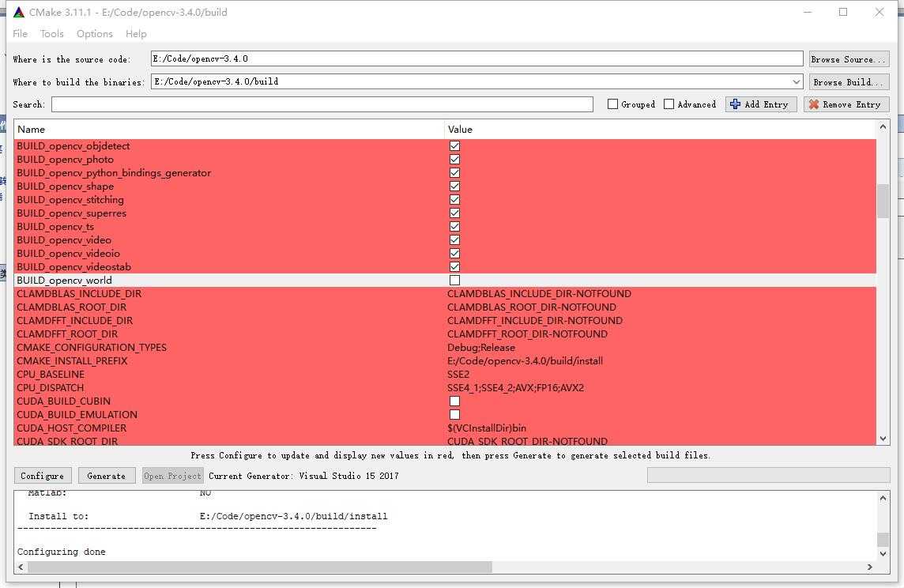Open the Options menu
The image size is (904, 588).
pyautogui.click(x=95, y=34)
